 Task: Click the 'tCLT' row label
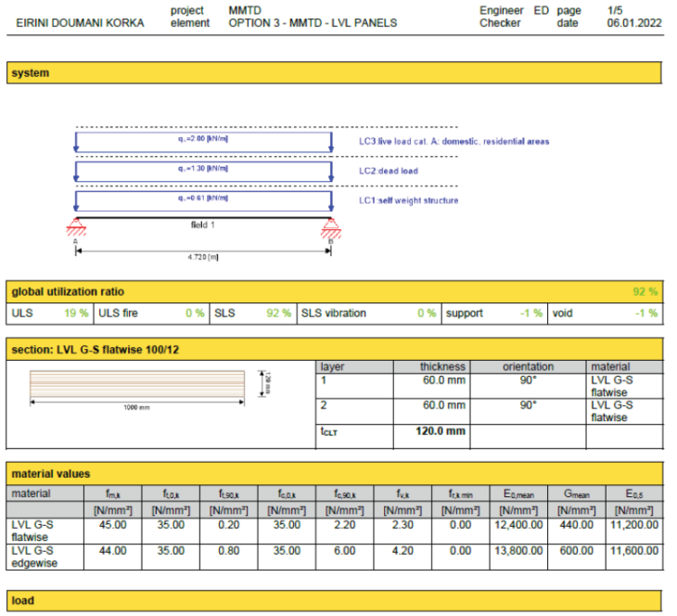[328, 431]
